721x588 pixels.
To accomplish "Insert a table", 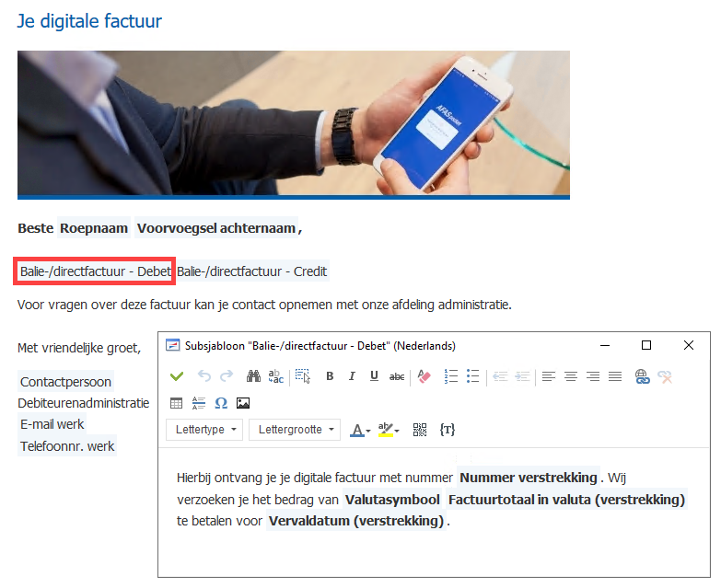I will click(176, 403).
